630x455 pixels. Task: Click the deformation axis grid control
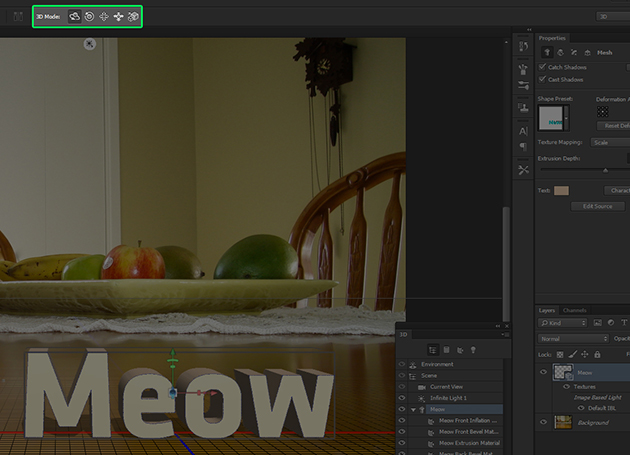pyautogui.click(x=603, y=111)
